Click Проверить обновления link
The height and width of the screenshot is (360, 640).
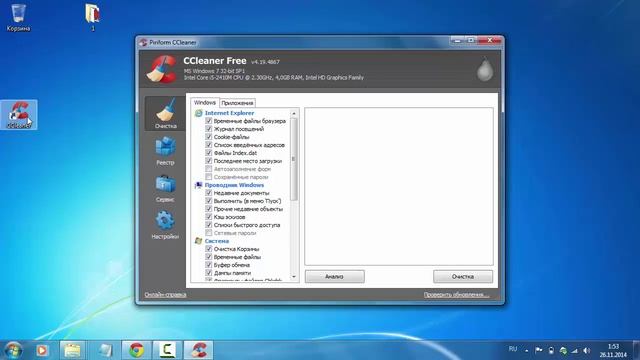click(456, 295)
